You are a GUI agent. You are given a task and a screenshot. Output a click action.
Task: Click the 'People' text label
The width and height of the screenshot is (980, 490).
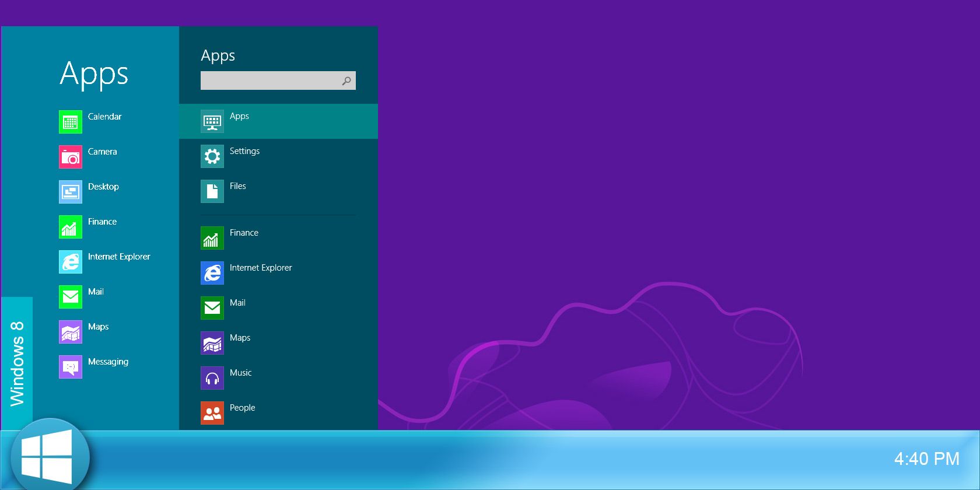tap(242, 408)
